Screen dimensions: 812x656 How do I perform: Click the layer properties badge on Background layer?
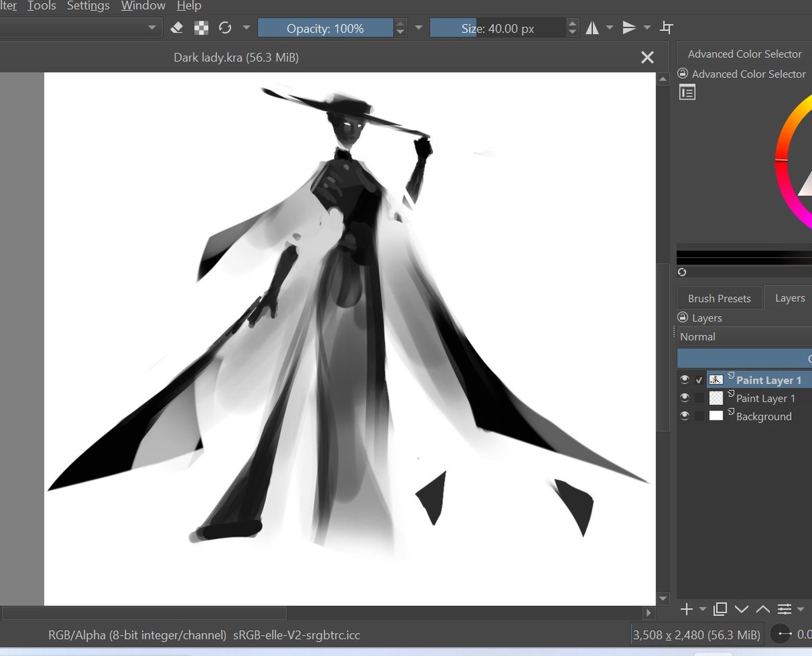point(731,412)
